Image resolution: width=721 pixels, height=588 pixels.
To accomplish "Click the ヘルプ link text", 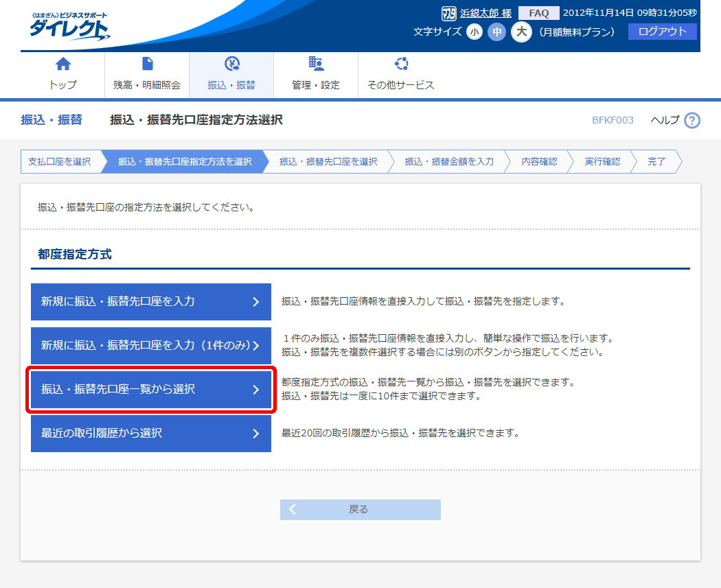I will pyautogui.click(x=665, y=120).
